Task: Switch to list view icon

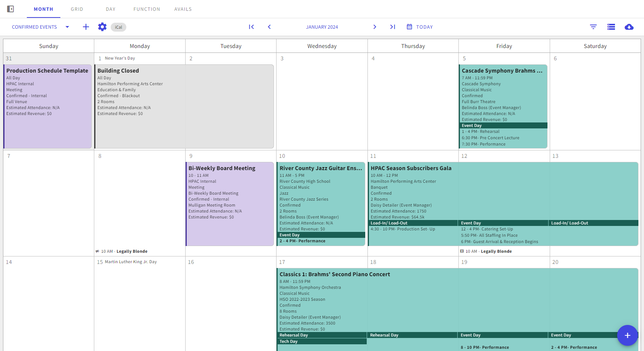Action: (x=611, y=27)
